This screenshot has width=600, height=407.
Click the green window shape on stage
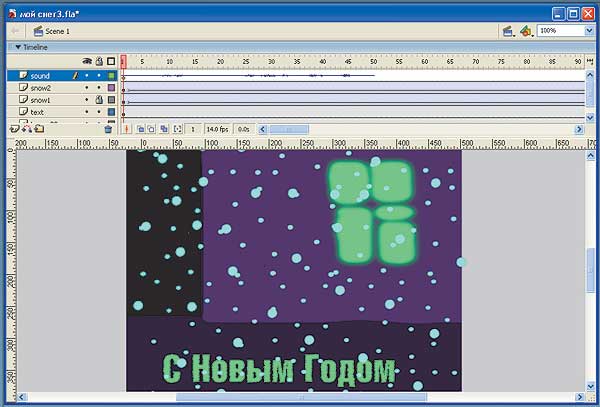[x=373, y=213]
